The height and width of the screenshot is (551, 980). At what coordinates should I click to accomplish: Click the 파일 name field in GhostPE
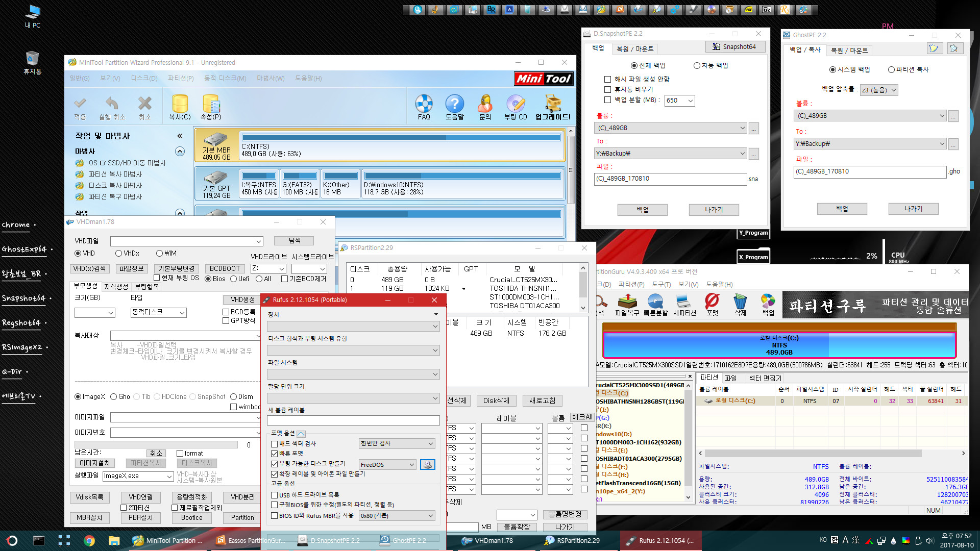[x=870, y=172]
